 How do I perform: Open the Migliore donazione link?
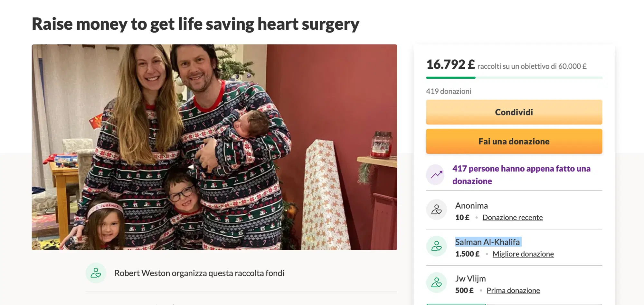(523, 254)
